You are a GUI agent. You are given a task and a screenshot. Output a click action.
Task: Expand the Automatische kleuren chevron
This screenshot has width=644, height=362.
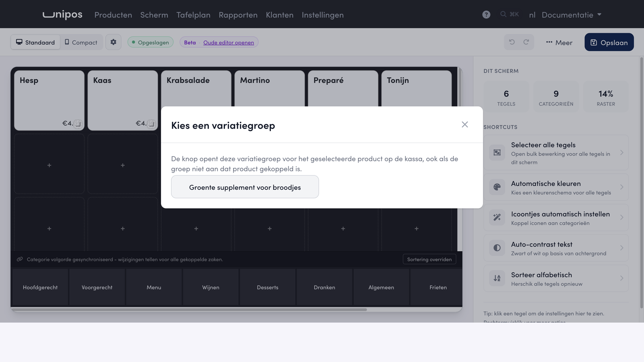click(622, 187)
